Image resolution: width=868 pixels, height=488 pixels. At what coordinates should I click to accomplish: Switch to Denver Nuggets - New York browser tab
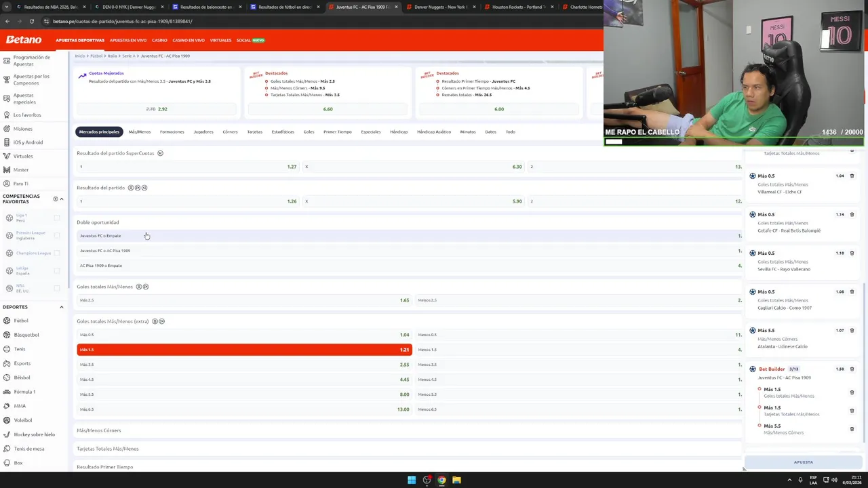(440, 7)
